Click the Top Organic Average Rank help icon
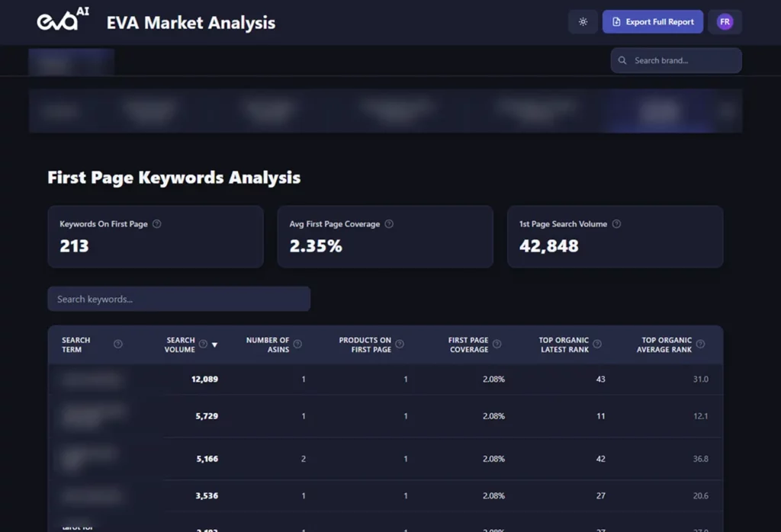 click(x=700, y=345)
